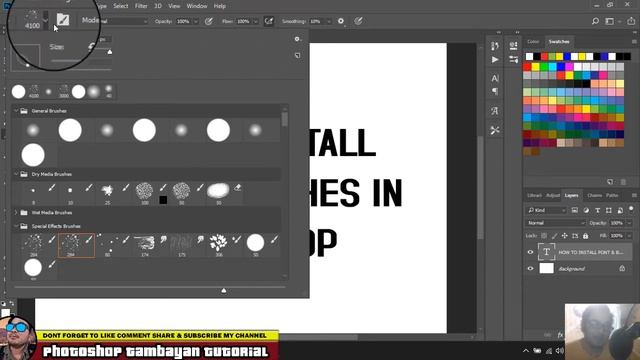Adjust brush thumbnail size slider handle

[224, 290]
